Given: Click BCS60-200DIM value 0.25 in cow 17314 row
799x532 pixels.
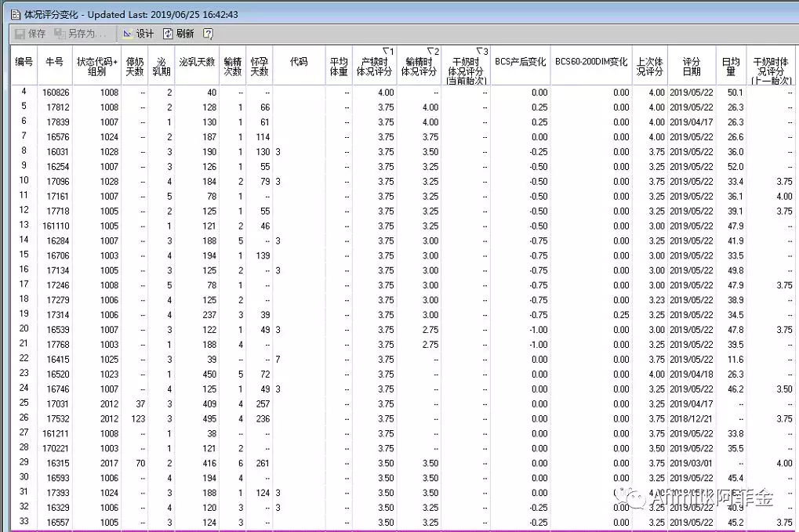Looking at the screenshot, I should (x=621, y=315).
